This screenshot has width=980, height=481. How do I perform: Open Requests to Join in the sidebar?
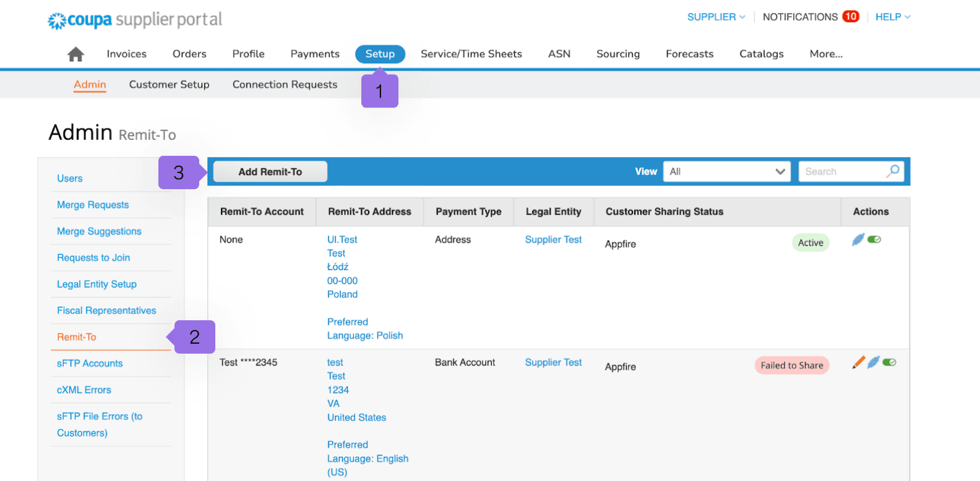pyautogui.click(x=93, y=258)
